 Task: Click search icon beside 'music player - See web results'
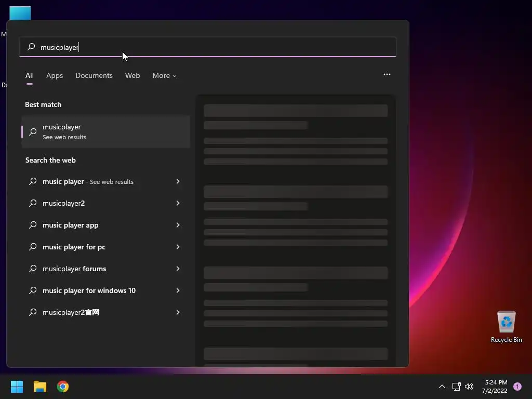coord(33,181)
